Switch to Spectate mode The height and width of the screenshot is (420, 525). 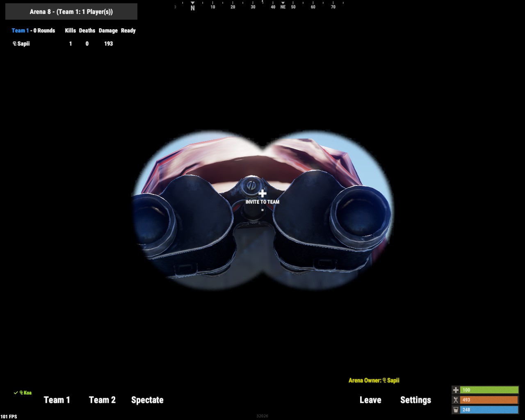pyautogui.click(x=147, y=400)
